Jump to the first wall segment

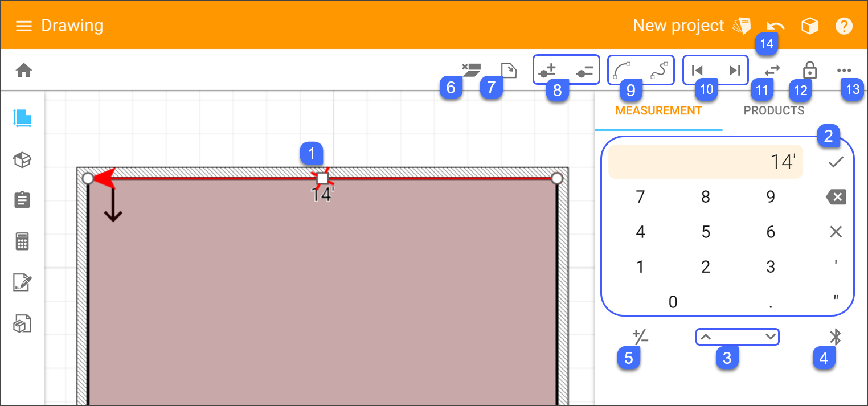coord(697,71)
